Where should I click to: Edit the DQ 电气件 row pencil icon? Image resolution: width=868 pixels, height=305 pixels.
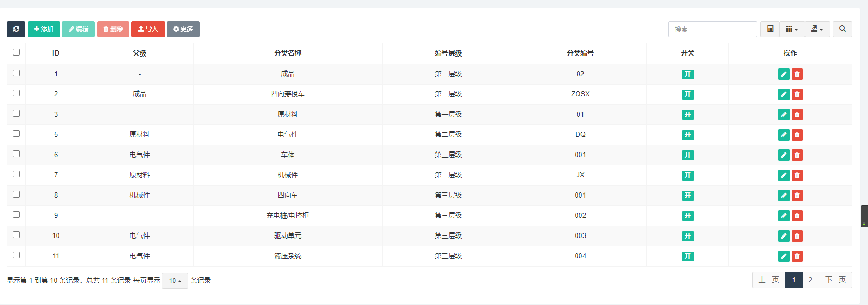point(784,135)
